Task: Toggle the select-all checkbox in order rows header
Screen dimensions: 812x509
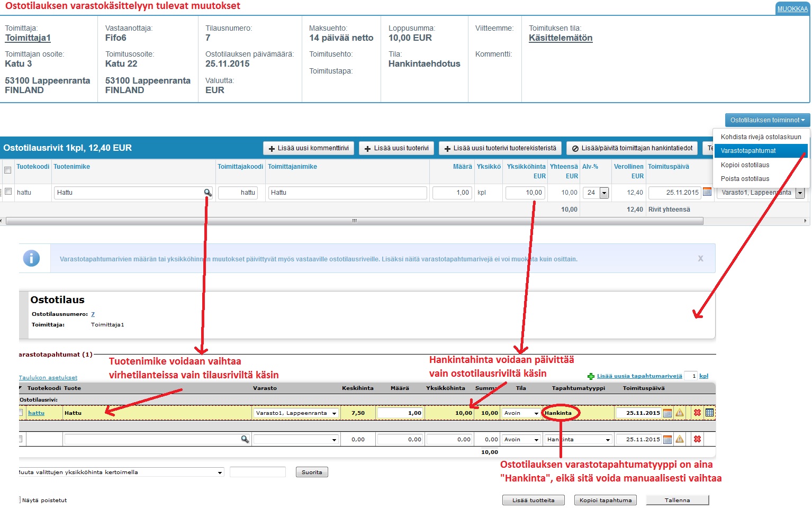Action: (x=7, y=170)
